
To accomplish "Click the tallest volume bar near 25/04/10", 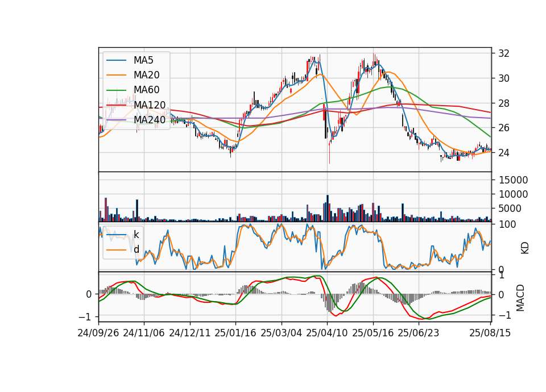I will [328, 208].
